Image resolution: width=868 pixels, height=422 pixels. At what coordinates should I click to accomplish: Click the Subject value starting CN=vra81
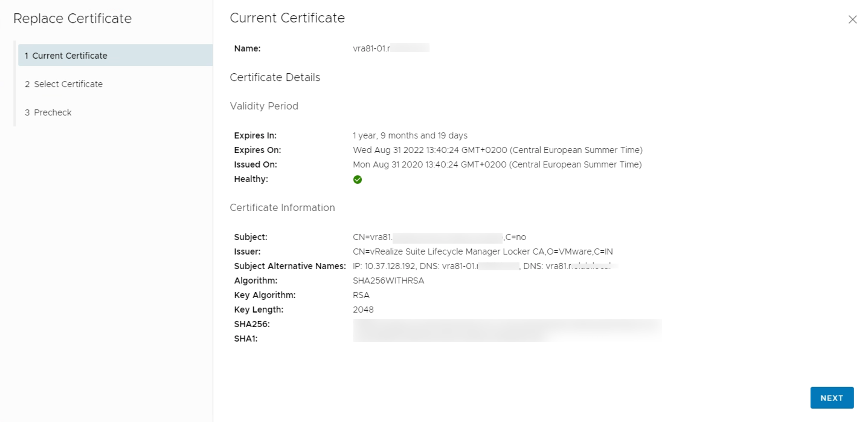point(440,237)
